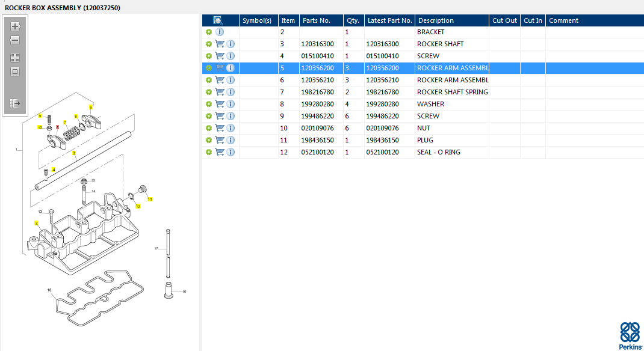Click the Qty. column header

coord(353,20)
